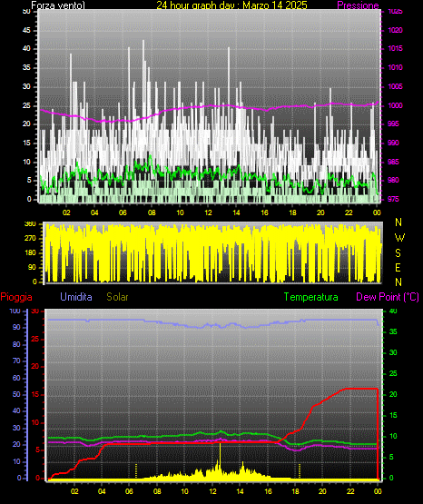Click the Pressione legend label
423x504 pixels.
(x=358, y=5)
